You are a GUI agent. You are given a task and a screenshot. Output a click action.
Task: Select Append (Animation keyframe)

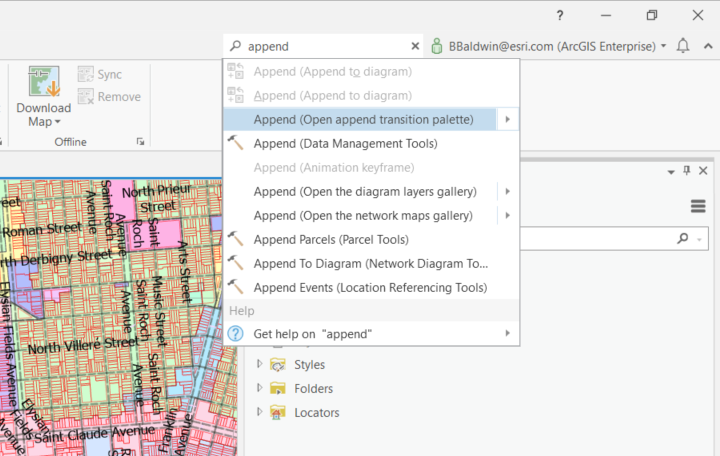(371, 168)
